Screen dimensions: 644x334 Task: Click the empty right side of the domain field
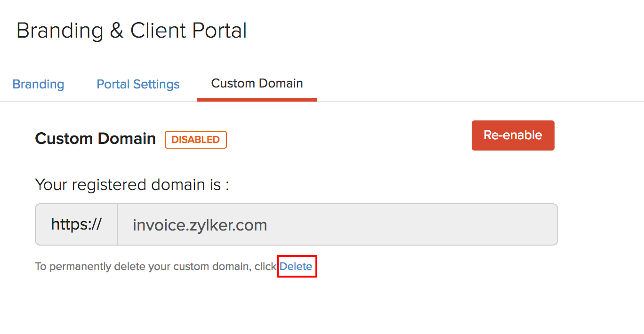[x=424, y=224]
